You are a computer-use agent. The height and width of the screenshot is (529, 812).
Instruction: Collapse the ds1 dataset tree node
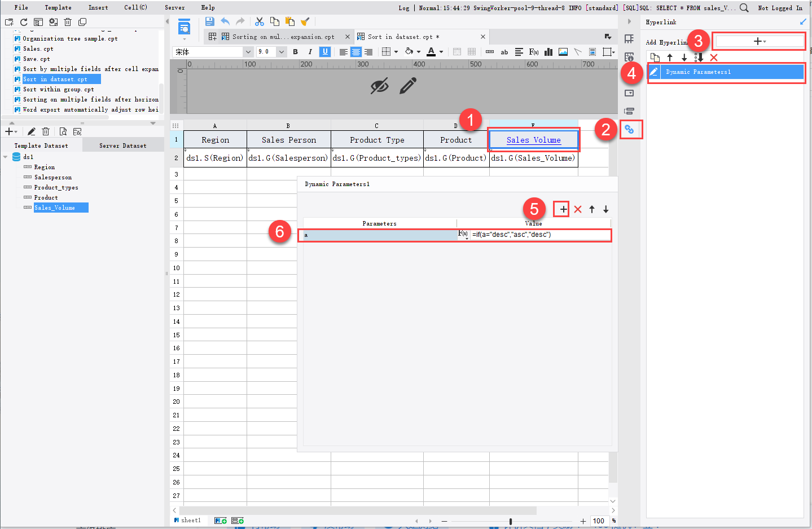6,157
